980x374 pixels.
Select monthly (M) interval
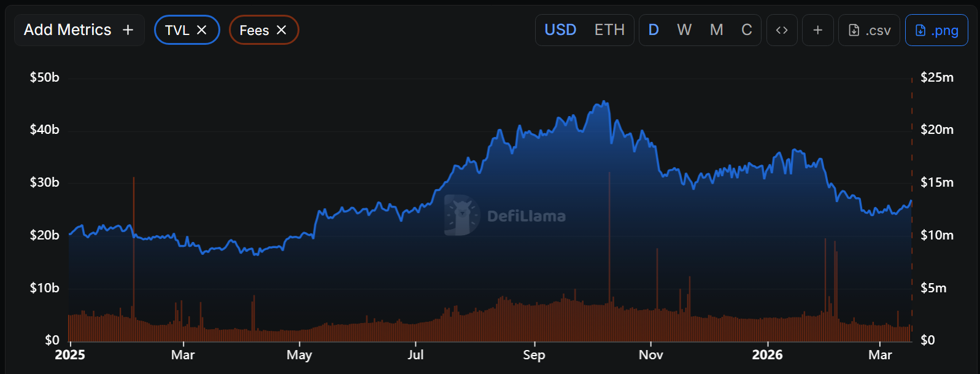[716, 30]
